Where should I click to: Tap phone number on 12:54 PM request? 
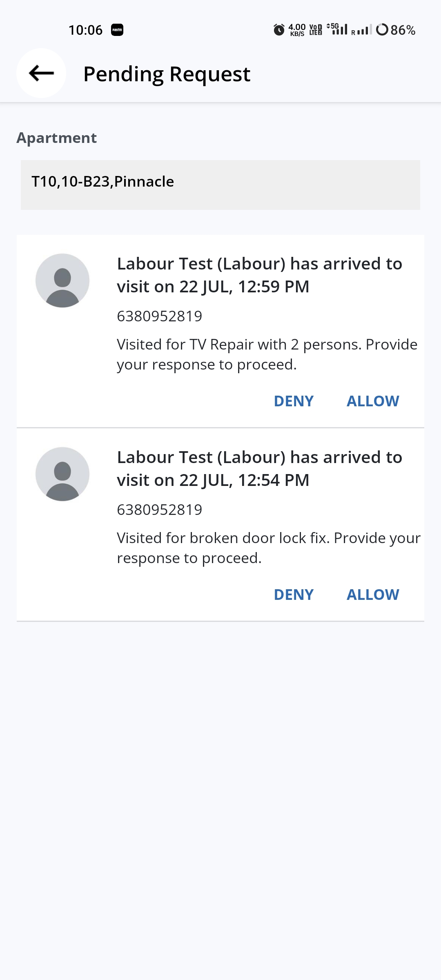160,510
